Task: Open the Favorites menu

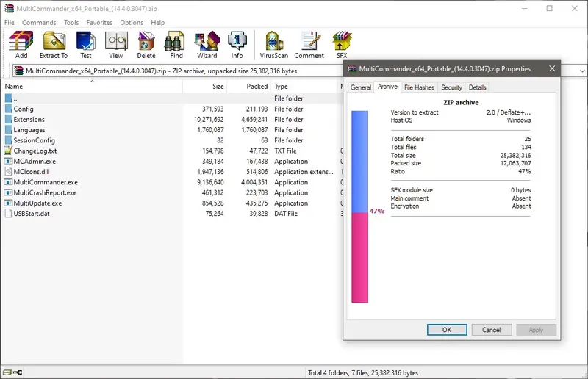Action: [99, 23]
